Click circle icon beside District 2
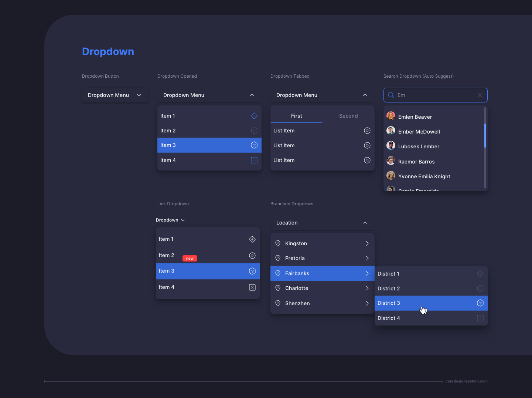This screenshot has width=532, height=398. point(480,289)
